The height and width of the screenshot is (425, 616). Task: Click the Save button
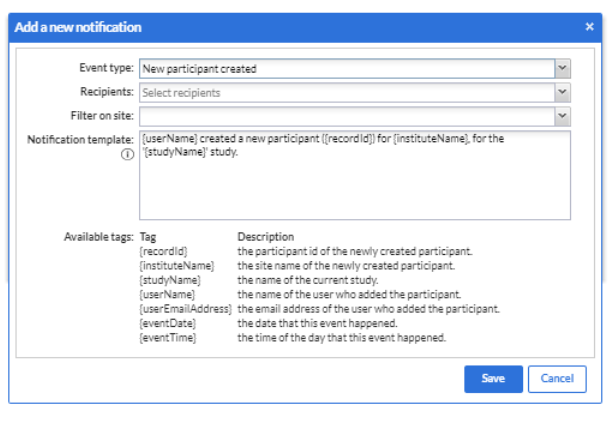pos(493,379)
